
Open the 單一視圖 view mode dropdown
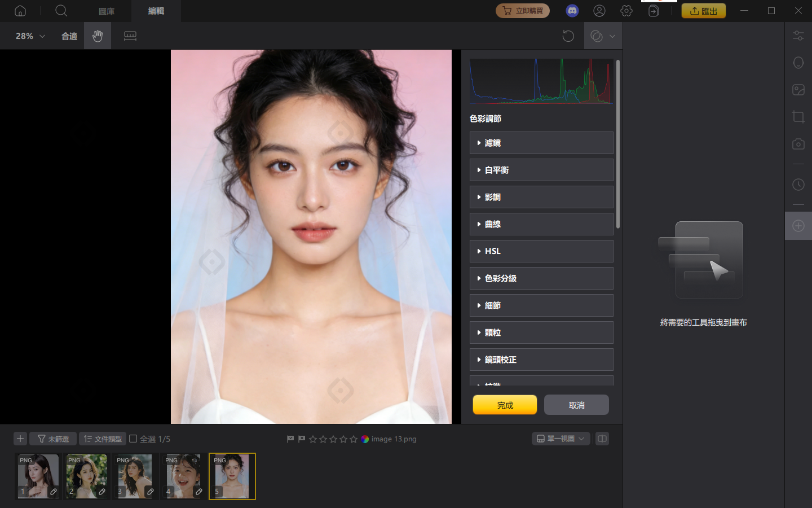(561, 439)
